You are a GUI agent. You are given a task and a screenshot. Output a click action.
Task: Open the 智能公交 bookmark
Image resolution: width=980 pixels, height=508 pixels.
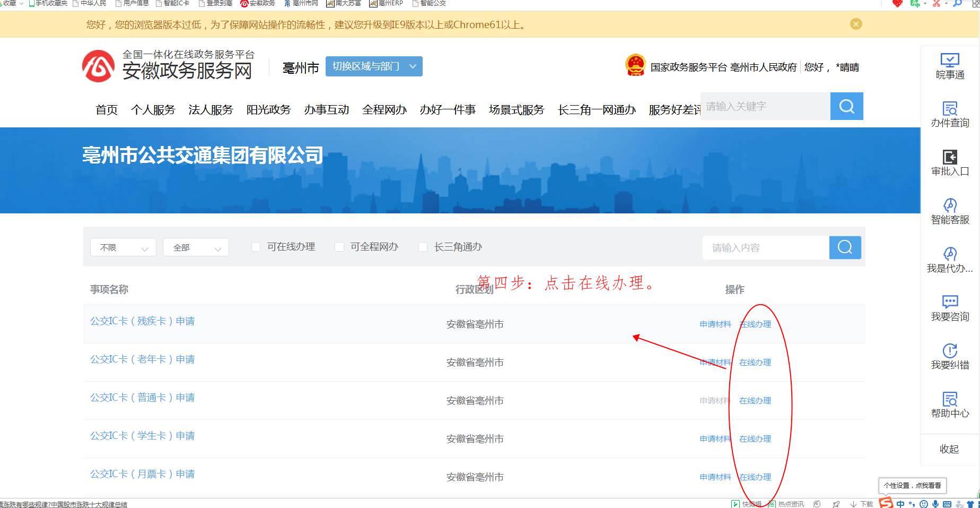point(430,3)
